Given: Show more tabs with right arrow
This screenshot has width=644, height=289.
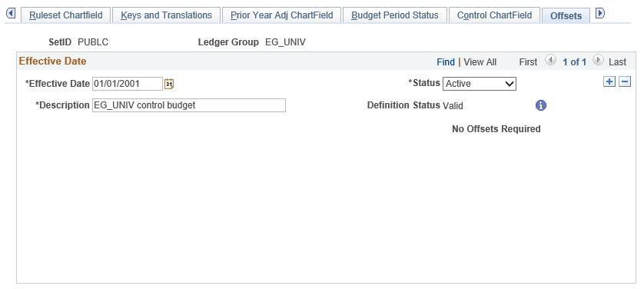Looking at the screenshot, I should pos(600,14).
